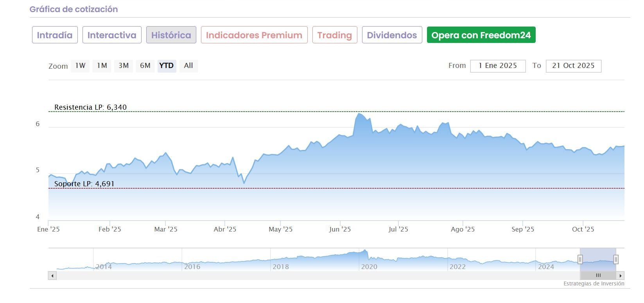Click the From date field
The height and width of the screenshot is (303, 644).
pos(498,66)
